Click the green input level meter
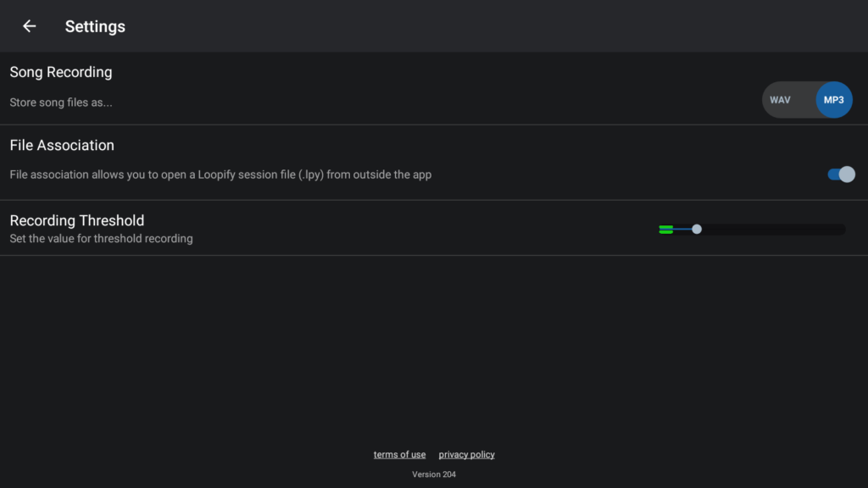This screenshot has height=488, width=868. click(665, 230)
